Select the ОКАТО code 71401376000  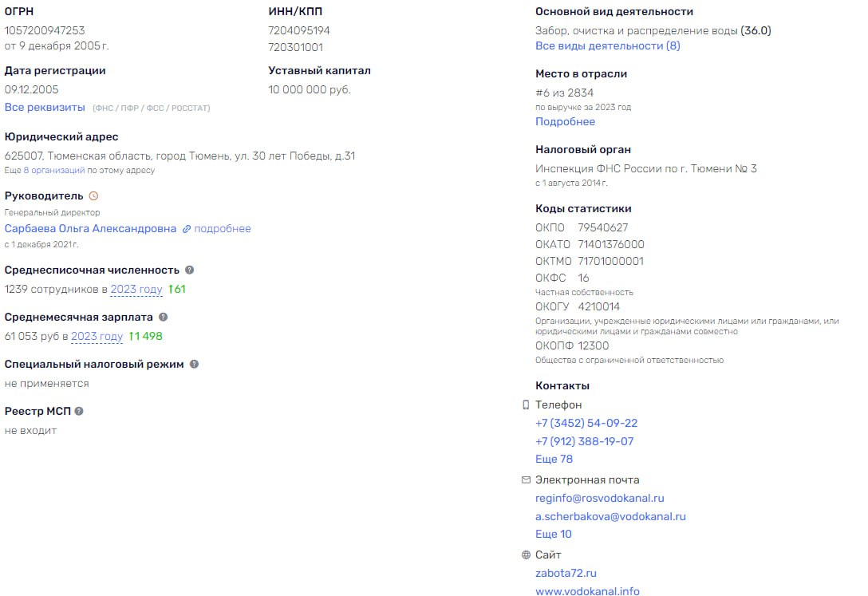click(x=611, y=245)
